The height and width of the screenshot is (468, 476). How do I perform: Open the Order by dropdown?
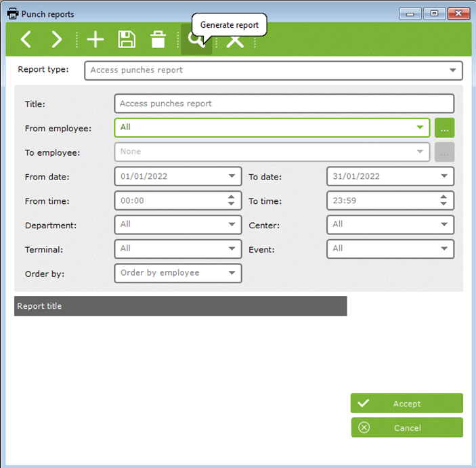click(x=178, y=274)
